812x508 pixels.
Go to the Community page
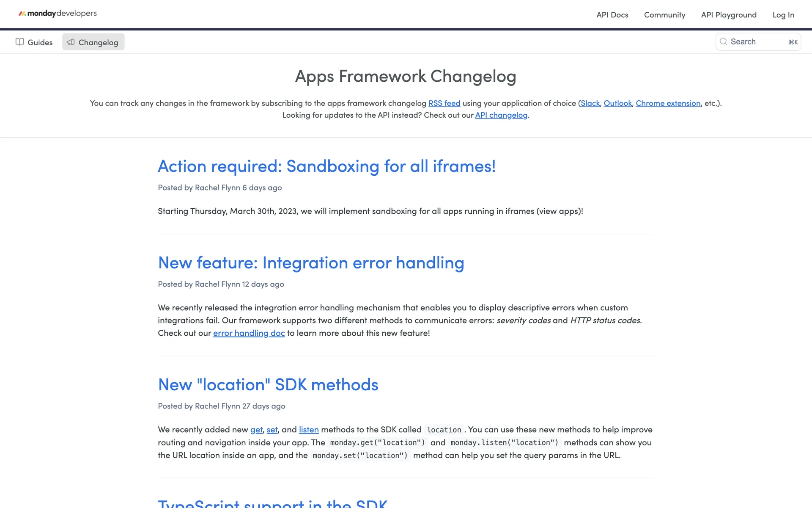(664, 15)
